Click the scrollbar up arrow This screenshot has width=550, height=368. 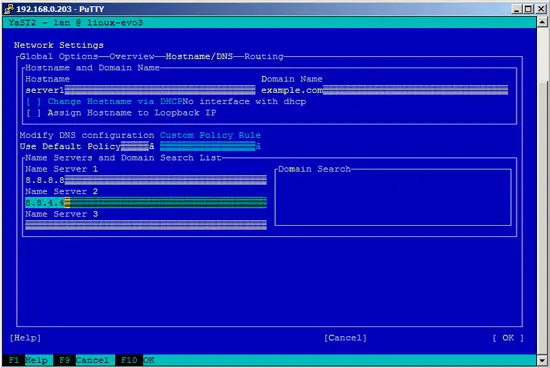pos(542,22)
